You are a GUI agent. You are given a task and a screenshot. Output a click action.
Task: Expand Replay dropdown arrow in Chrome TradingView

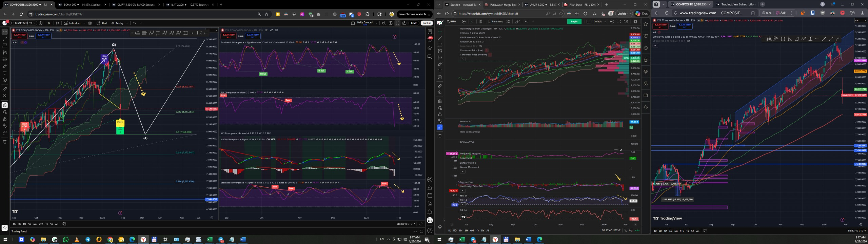[127, 23]
